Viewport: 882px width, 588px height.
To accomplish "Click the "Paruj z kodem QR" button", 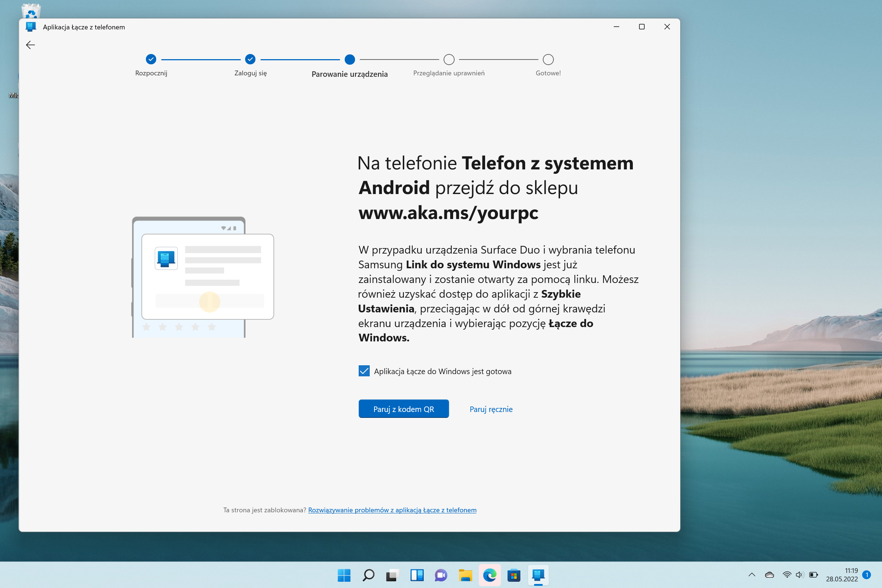I will (404, 409).
